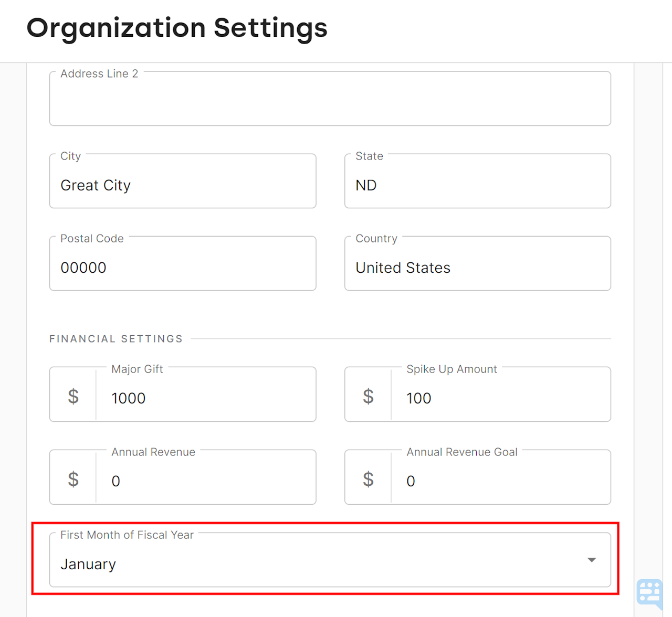
Task: Click the dollar sign beside Major Gift
Action: click(73, 396)
